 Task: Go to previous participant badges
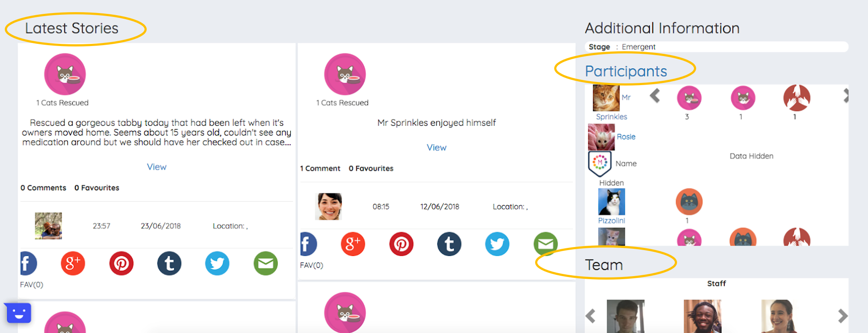click(655, 96)
